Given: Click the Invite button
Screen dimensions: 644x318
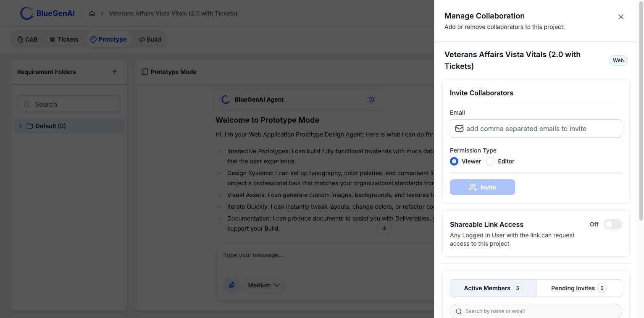Looking at the screenshot, I should [x=482, y=187].
